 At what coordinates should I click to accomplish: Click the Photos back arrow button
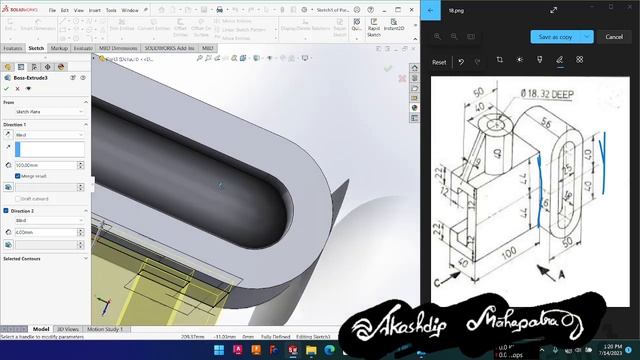point(431,10)
